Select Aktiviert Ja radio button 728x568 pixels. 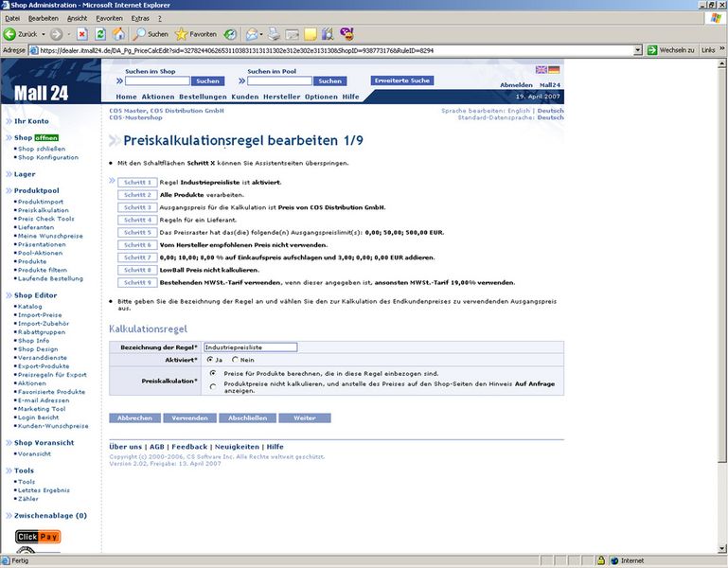tap(210, 360)
